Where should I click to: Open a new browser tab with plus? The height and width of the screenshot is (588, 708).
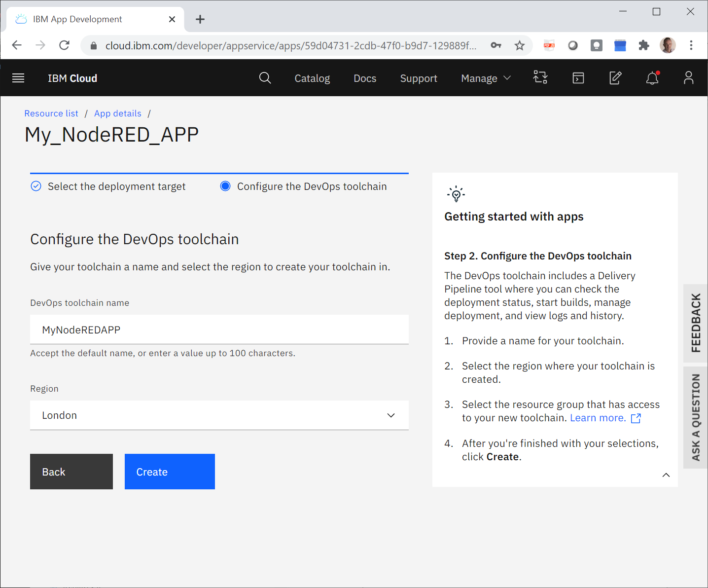coord(200,19)
